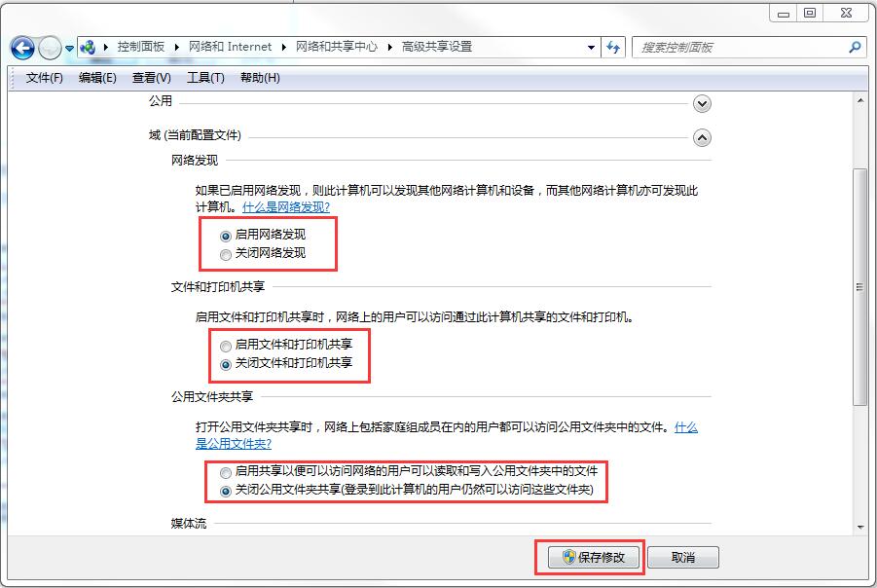Open the 工具(T) menu
This screenshot has width=877, height=588.
tap(205, 78)
